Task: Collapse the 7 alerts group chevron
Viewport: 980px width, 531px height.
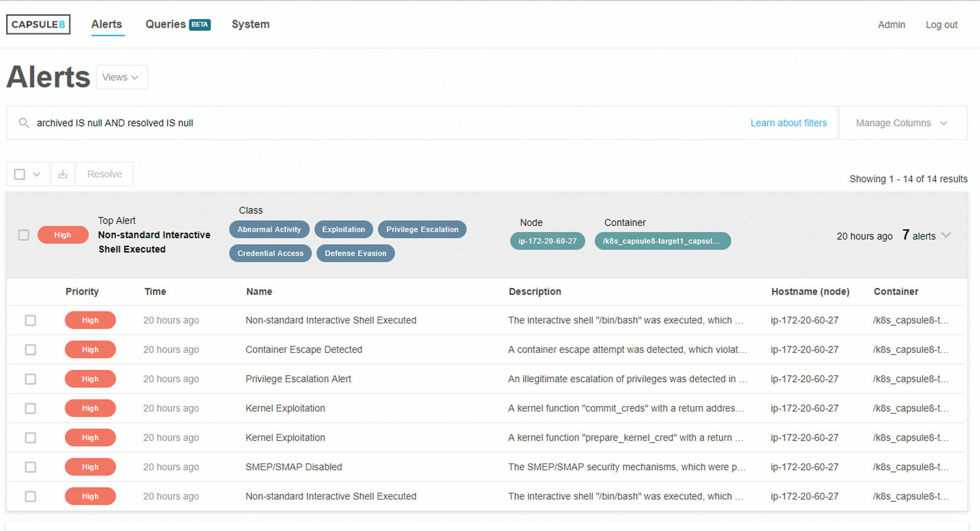Action: pos(946,235)
